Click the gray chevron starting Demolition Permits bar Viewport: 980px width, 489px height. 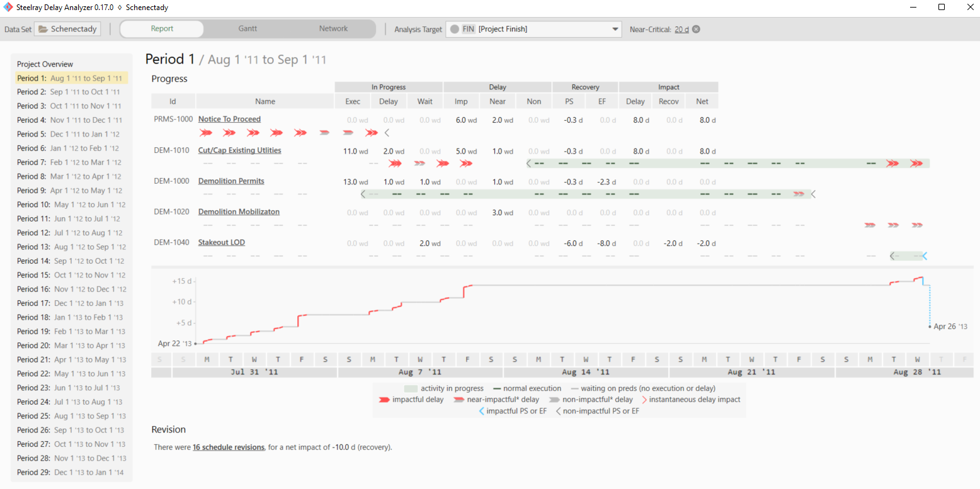tap(363, 194)
